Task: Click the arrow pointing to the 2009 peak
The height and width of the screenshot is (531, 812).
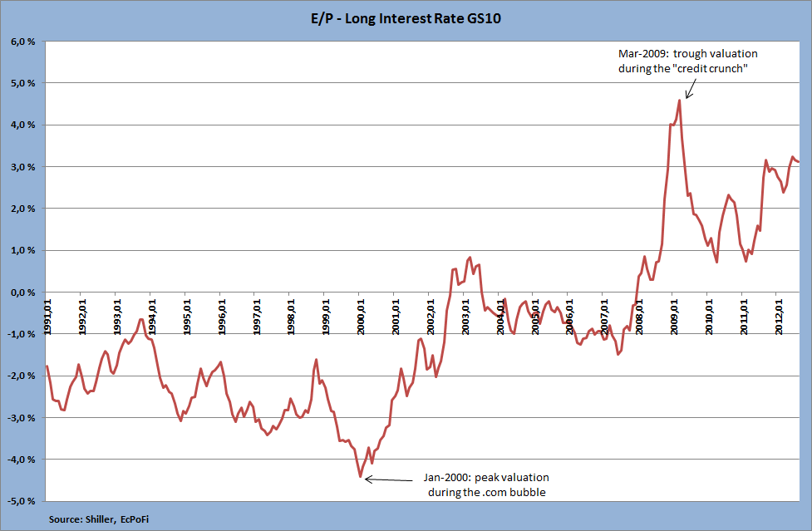Action: coord(691,88)
